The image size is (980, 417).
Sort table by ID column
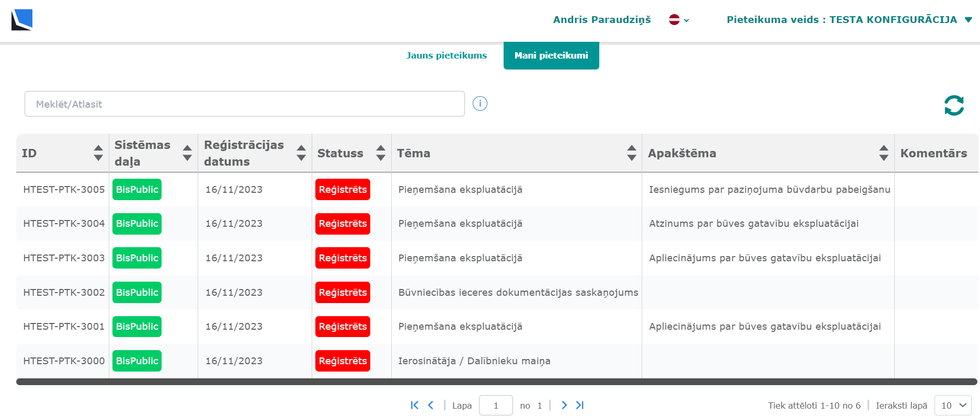pyautogui.click(x=98, y=153)
